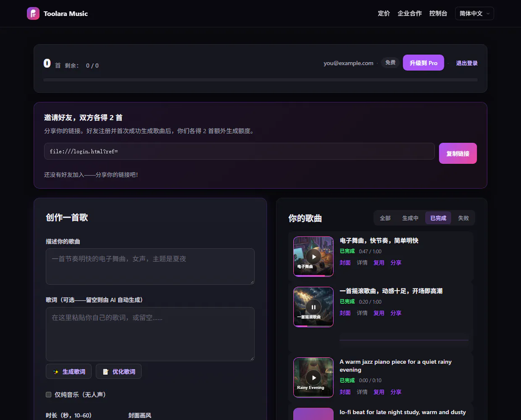The height and width of the screenshot is (420, 521).
Task: Click the referral link input field
Action: (239, 151)
